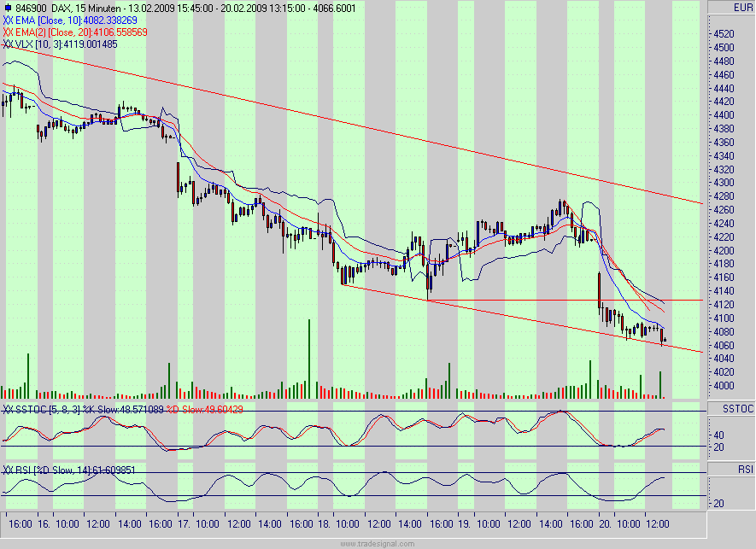Toggle the RSI [%D Slow, 14] XX mark
The image size is (756, 549).
click(x=7, y=470)
